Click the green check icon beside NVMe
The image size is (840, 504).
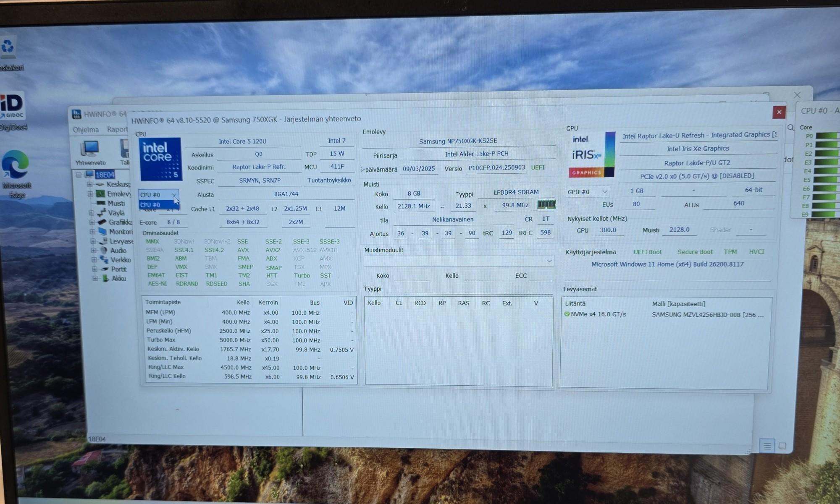[x=567, y=314]
